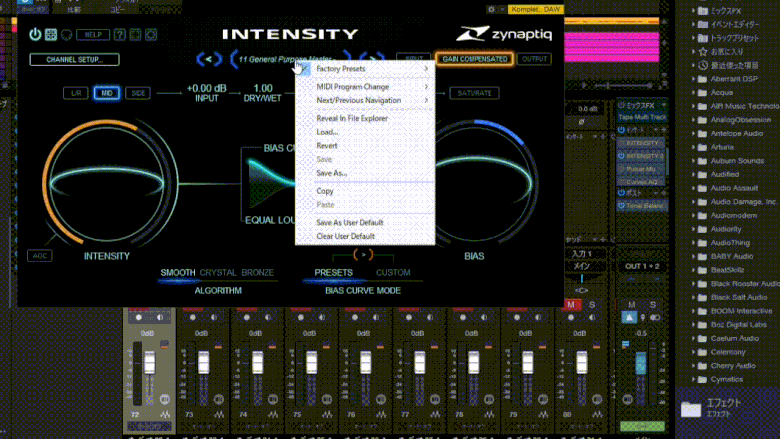Choose Load... from the preset menu
Screen dimensions: 780x439
click(x=365, y=132)
